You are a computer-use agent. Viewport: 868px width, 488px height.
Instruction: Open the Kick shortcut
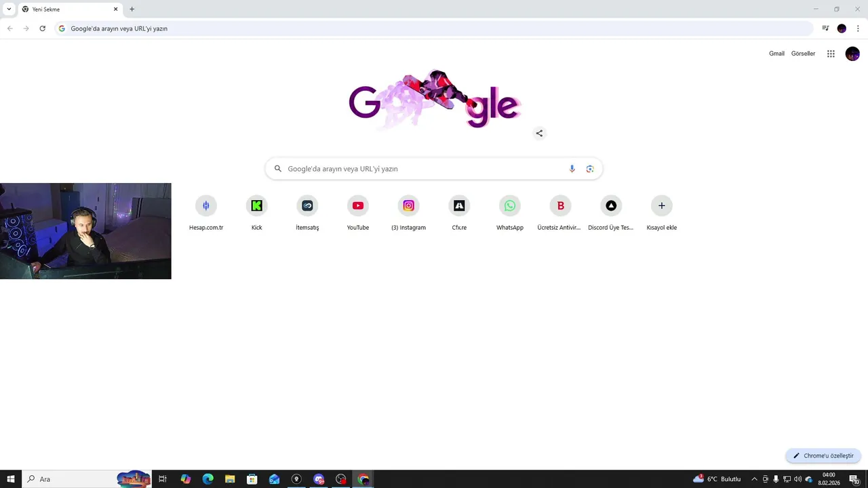pyautogui.click(x=256, y=213)
